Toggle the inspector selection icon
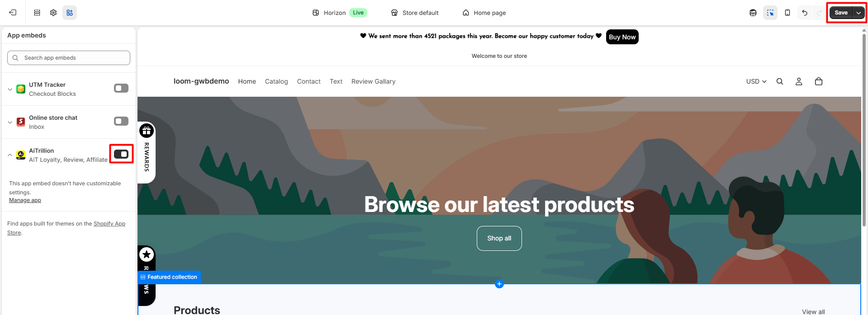Image resolution: width=868 pixels, height=315 pixels. click(x=770, y=13)
